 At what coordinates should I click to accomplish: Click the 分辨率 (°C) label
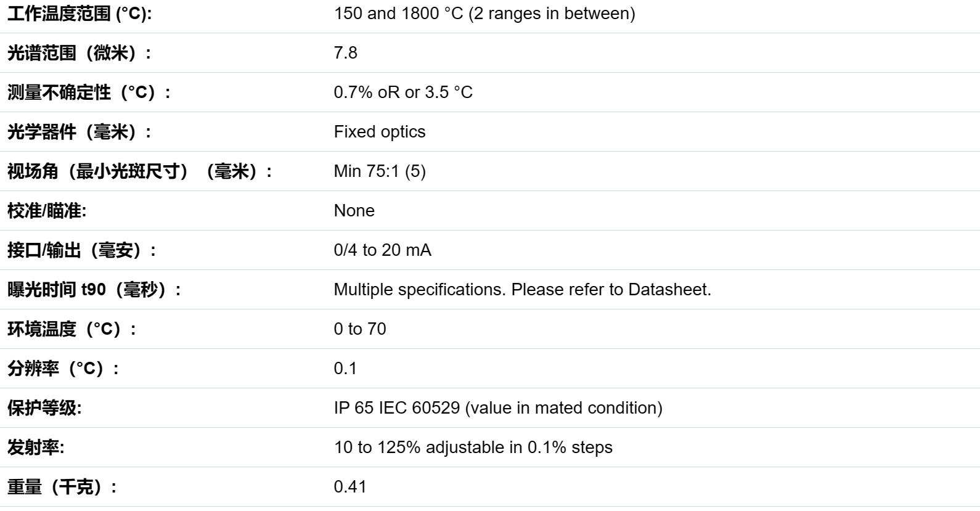(63, 369)
